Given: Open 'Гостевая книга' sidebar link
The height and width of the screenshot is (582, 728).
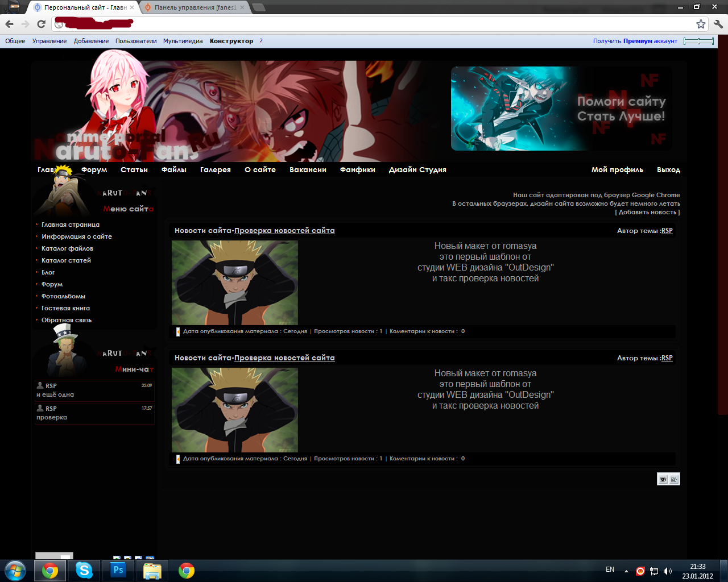Looking at the screenshot, I should pyautogui.click(x=65, y=308).
